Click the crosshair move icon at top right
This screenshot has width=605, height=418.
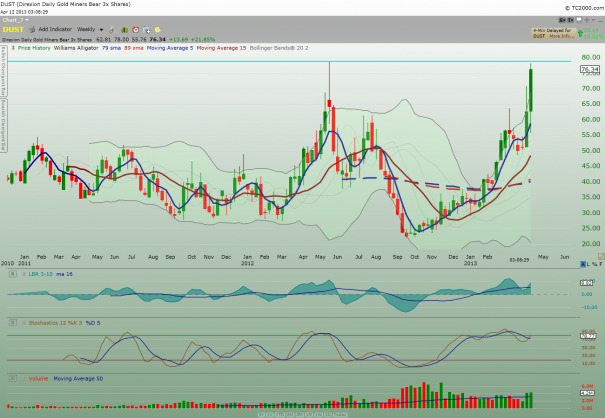pos(587,20)
